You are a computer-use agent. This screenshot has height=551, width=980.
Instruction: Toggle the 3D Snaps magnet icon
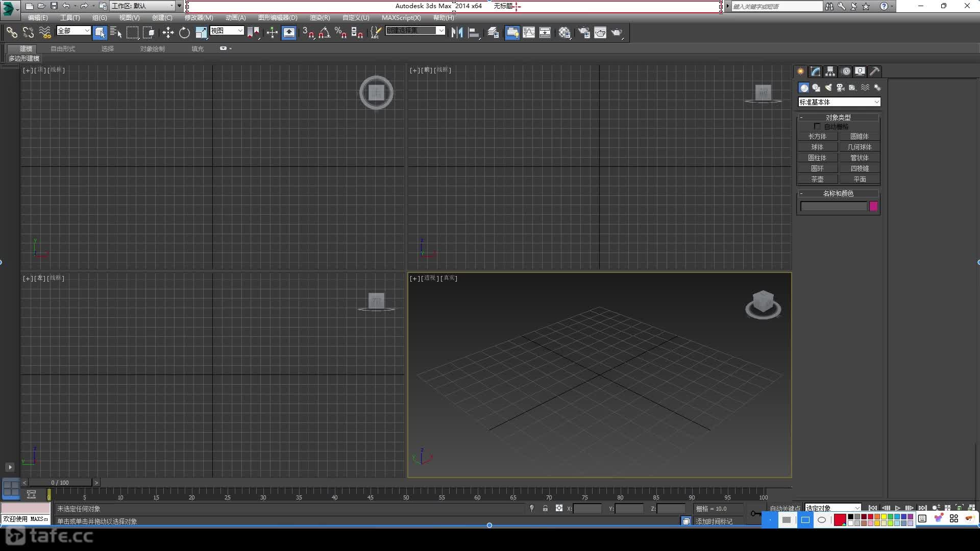point(308,33)
